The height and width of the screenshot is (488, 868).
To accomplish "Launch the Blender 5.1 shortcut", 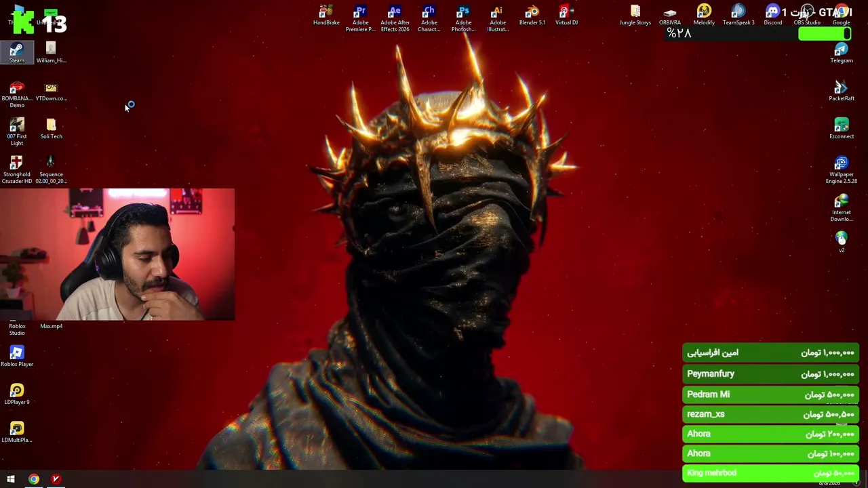I will tap(532, 16).
